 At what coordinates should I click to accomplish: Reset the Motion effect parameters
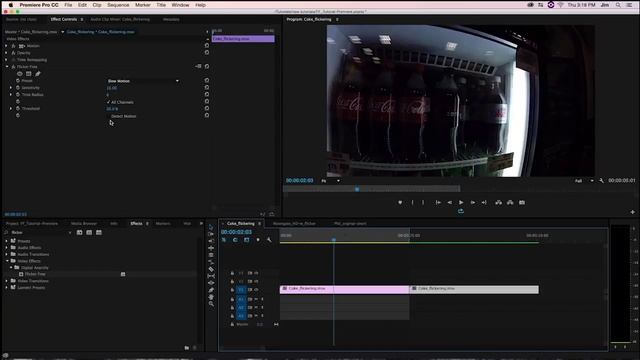207,45
